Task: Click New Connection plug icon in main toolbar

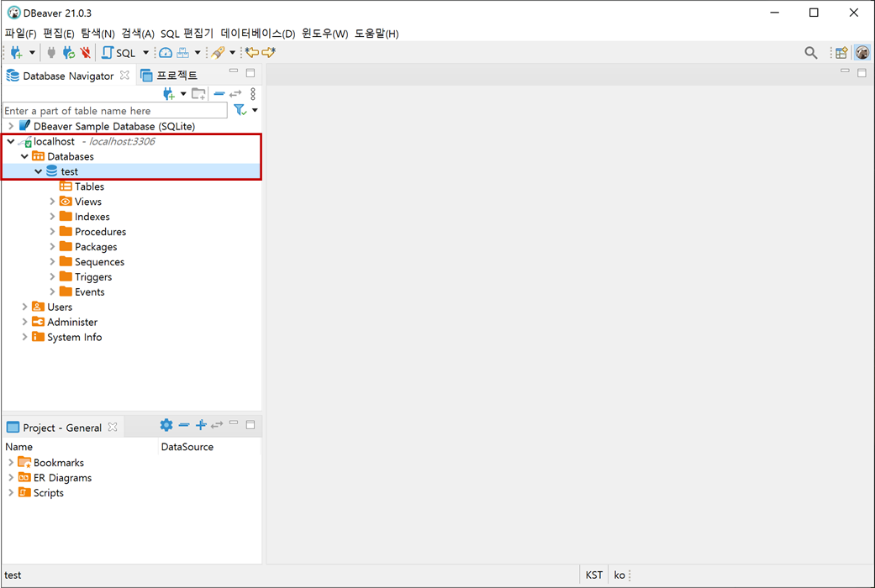Action: (16, 52)
